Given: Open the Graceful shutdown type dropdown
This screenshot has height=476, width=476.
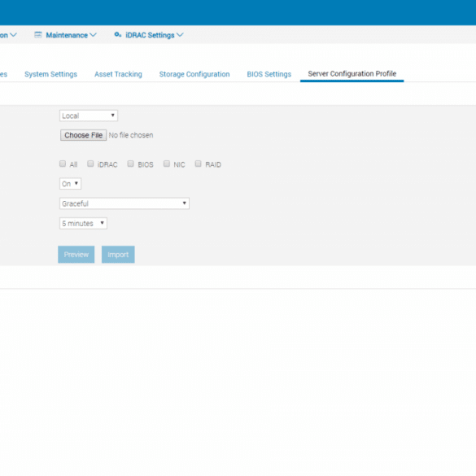Looking at the screenshot, I should [x=124, y=203].
